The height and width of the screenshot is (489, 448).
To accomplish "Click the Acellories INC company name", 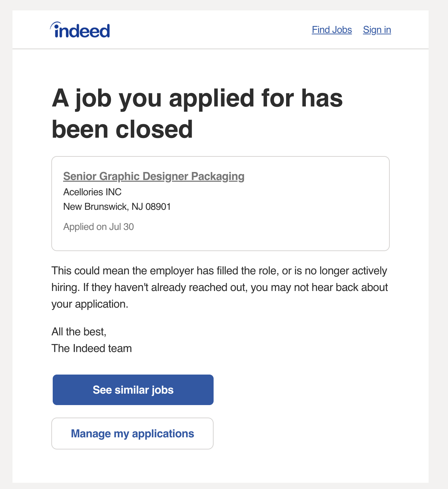I will click(x=92, y=192).
